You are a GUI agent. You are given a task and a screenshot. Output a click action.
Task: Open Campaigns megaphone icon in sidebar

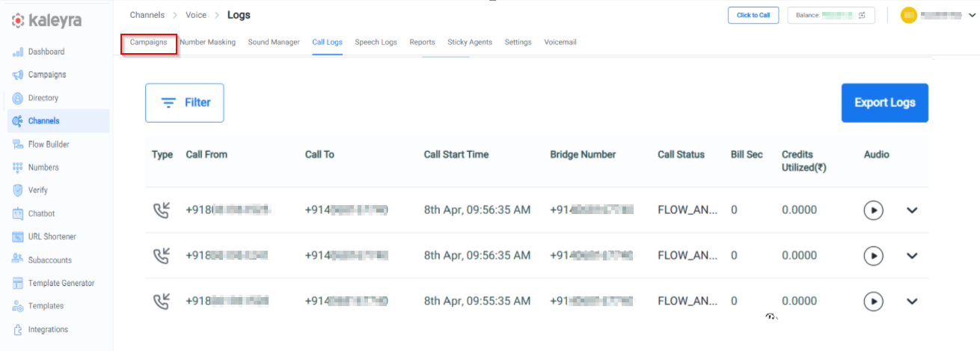coord(18,75)
